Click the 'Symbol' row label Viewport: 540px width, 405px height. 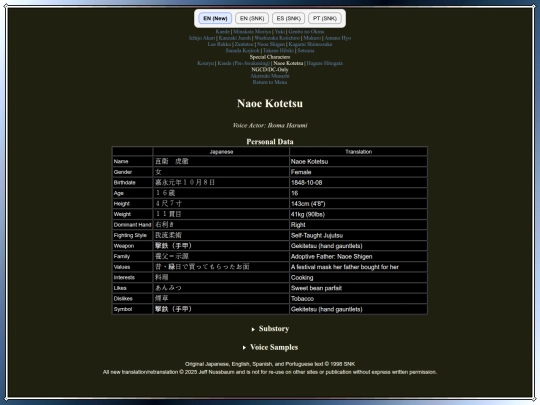click(x=133, y=309)
